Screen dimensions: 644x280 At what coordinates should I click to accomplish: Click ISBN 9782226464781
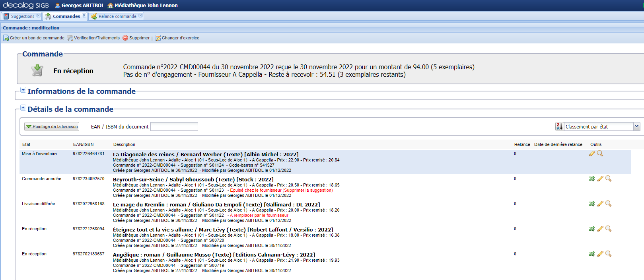(89, 154)
